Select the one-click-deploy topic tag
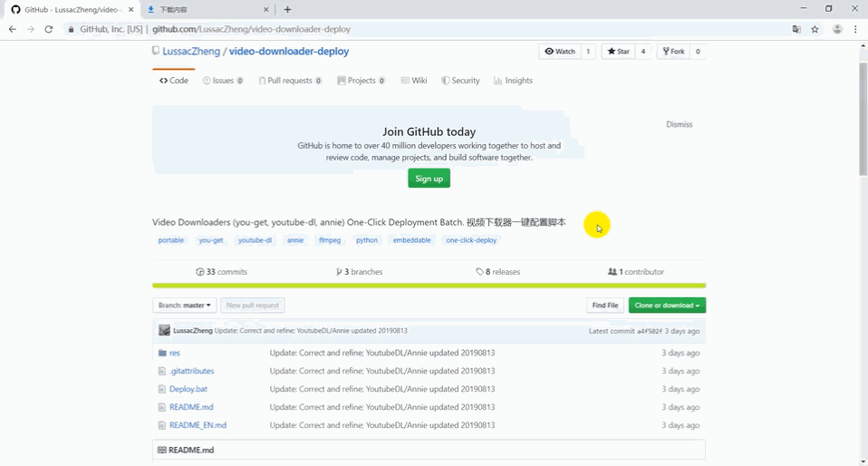The width and height of the screenshot is (868, 466). click(472, 240)
